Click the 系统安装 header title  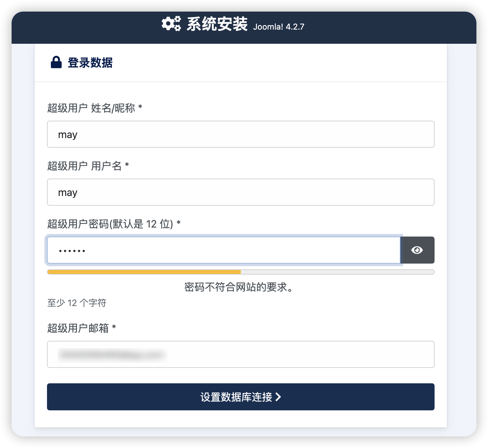point(217,24)
